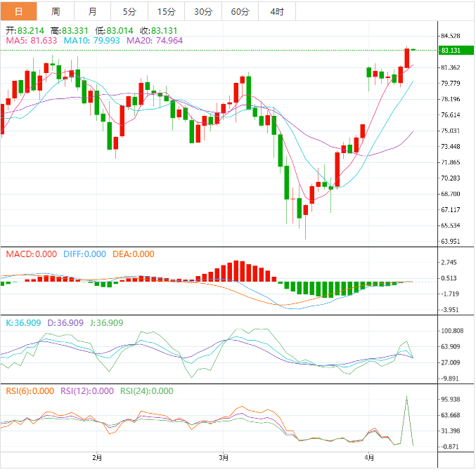
Task: Click the RSI(24):0.000 label
Action: [x=147, y=391]
